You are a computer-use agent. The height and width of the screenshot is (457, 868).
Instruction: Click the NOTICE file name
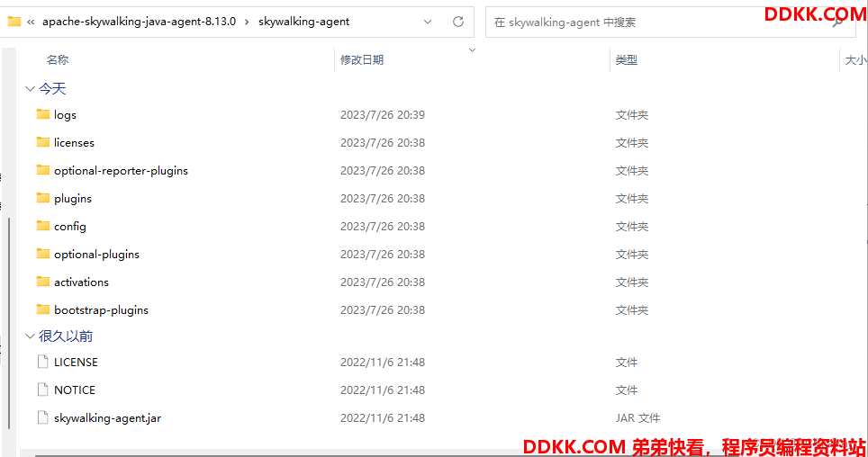point(75,390)
